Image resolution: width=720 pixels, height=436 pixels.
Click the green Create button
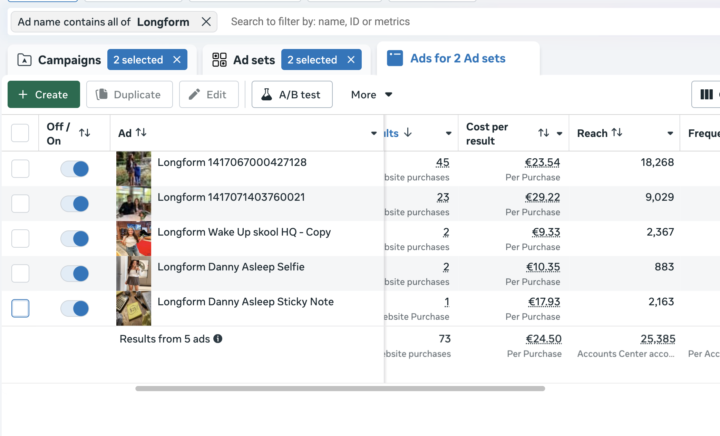(x=44, y=95)
